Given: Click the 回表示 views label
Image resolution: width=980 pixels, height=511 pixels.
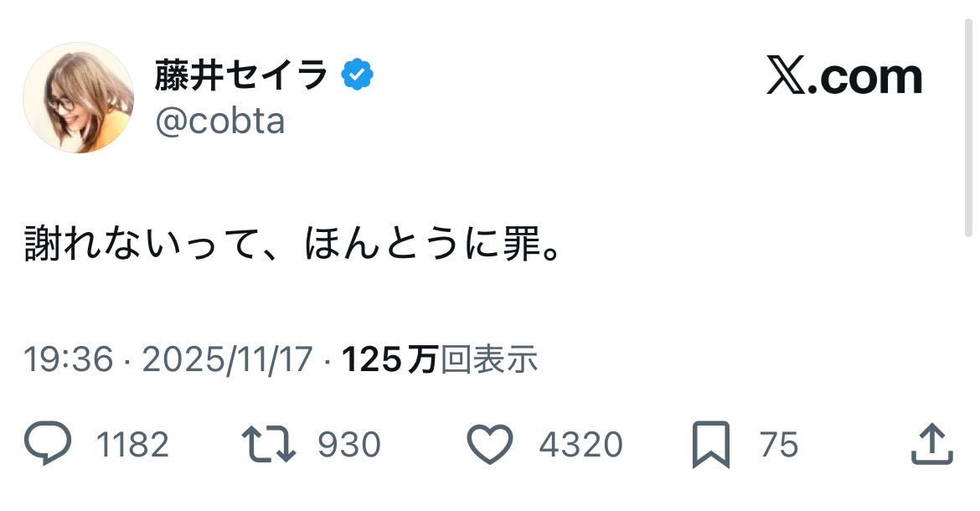Looking at the screenshot, I should (x=489, y=360).
